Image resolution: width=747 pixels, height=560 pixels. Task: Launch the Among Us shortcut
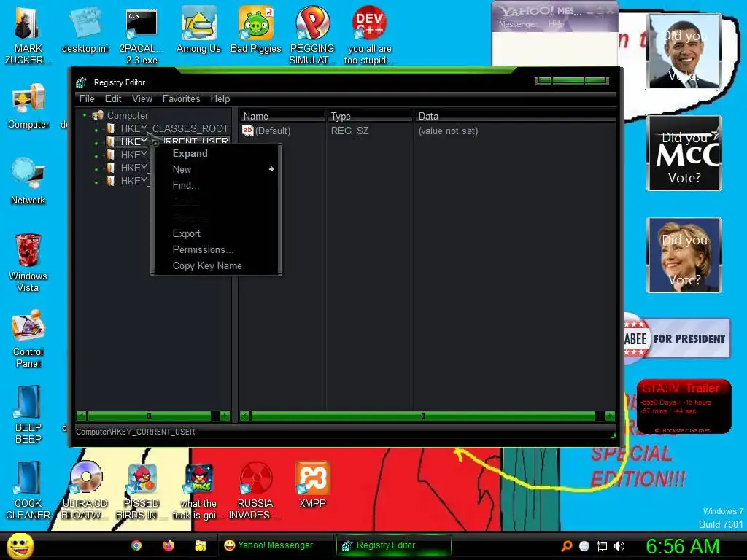[x=198, y=29]
